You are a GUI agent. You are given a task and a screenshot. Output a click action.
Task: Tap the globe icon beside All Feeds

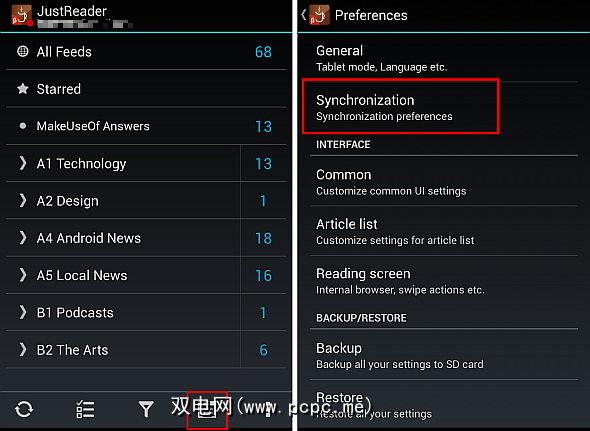pos(23,52)
